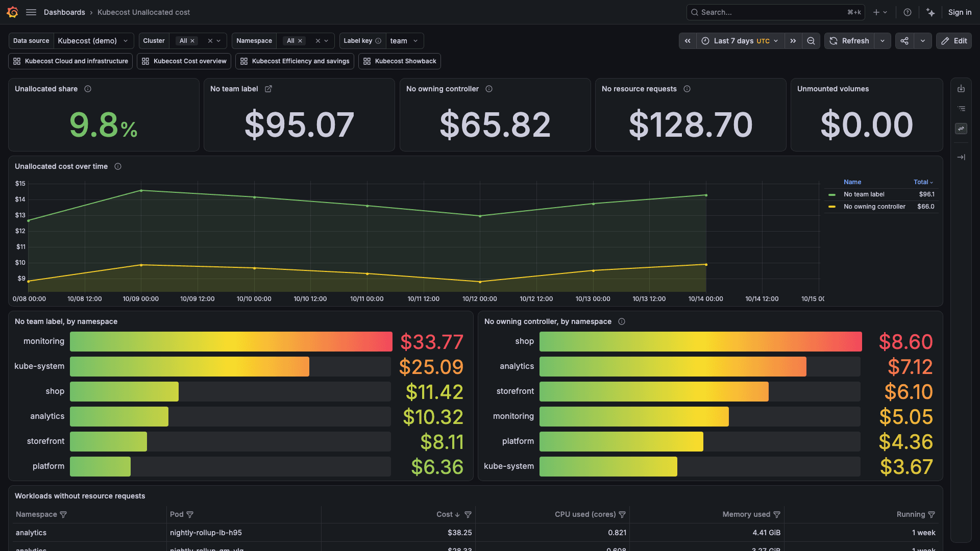Remove the Namespace All value chip
The height and width of the screenshot is (551, 980).
point(300,41)
